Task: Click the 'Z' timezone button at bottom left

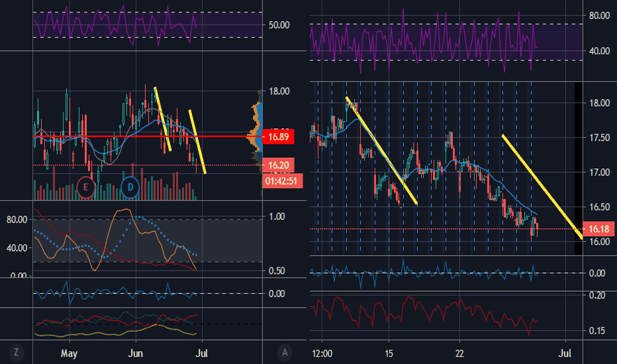Action: pos(16,352)
